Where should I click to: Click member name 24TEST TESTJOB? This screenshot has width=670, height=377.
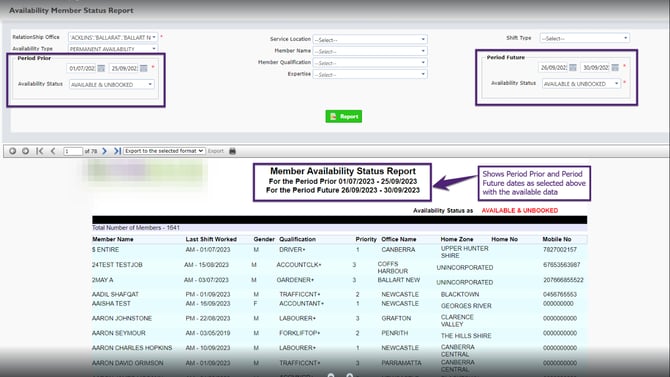(x=117, y=265)
